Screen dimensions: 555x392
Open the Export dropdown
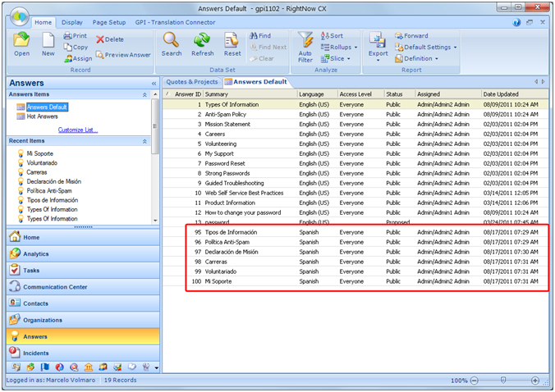[x=378, y=53]
